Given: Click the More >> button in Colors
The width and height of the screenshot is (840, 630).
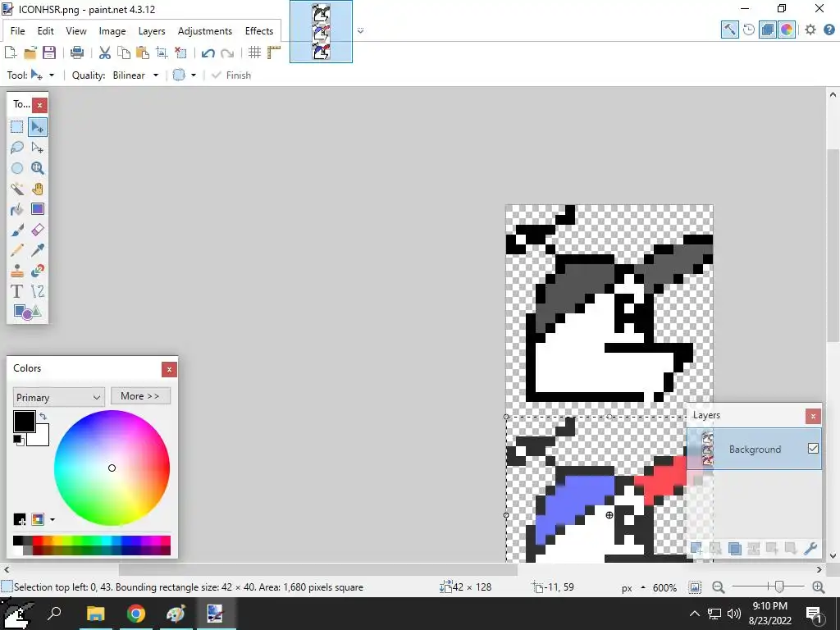Looking at the screenshot, I should 140,396.
